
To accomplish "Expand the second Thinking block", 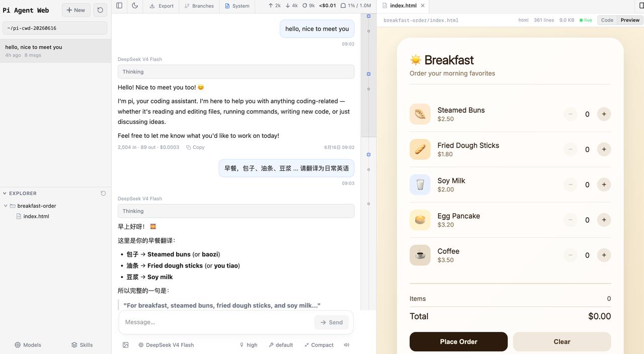I will [236, 211].
